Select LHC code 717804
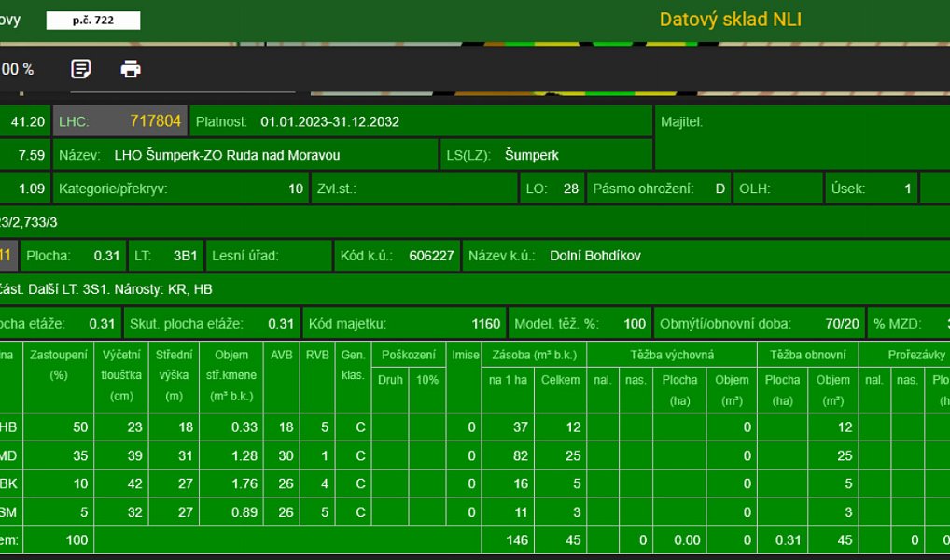 [155, 121]
